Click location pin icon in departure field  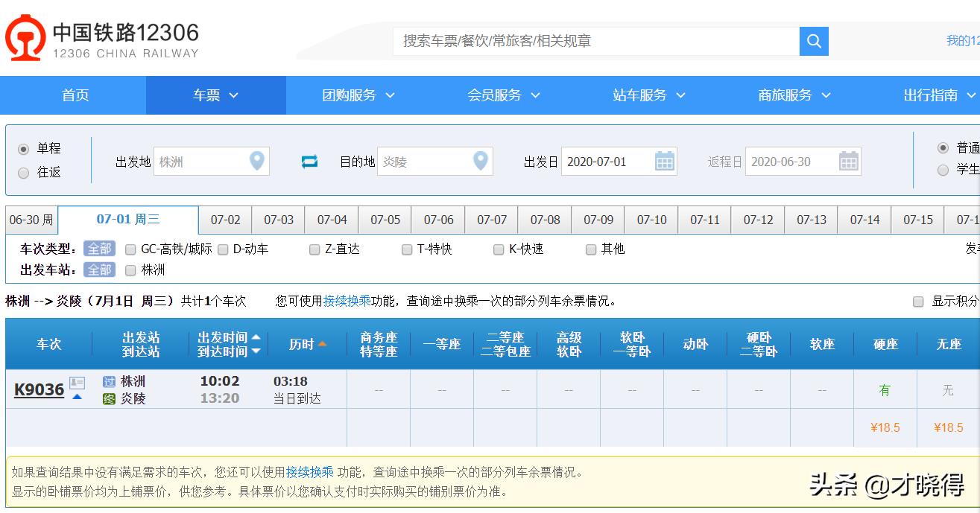[x=256, y=161]
